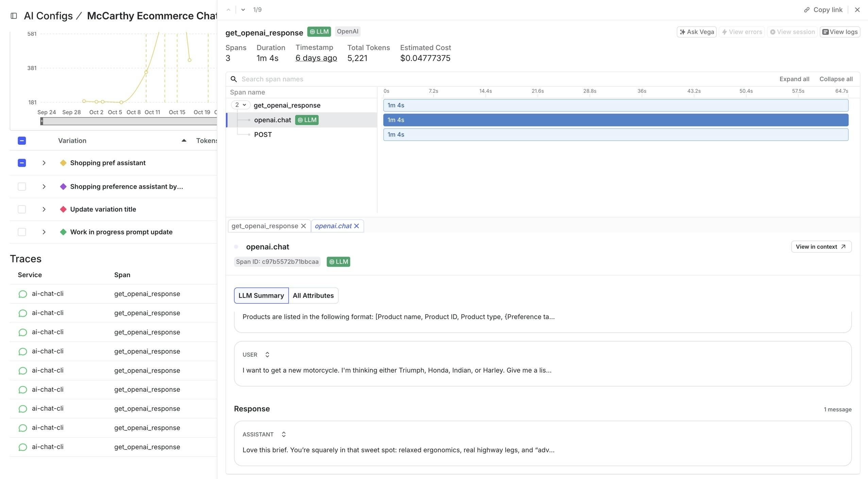This screenshot has width=868, height=479.
Task: Toggle Shopping pref assistant checkbox
Action: 22,163
